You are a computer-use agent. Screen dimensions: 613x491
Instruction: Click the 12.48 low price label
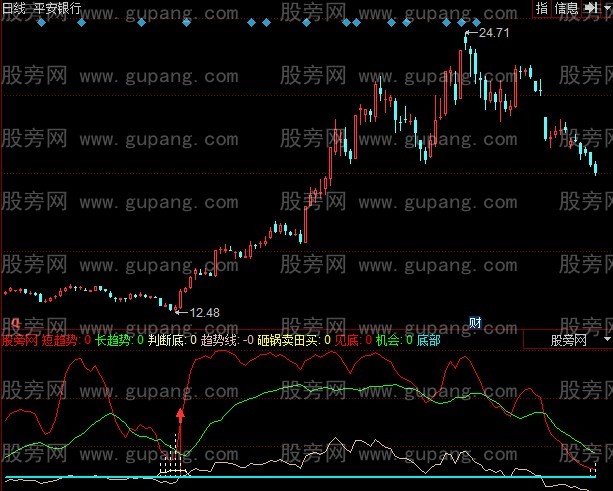coord(202,312)
